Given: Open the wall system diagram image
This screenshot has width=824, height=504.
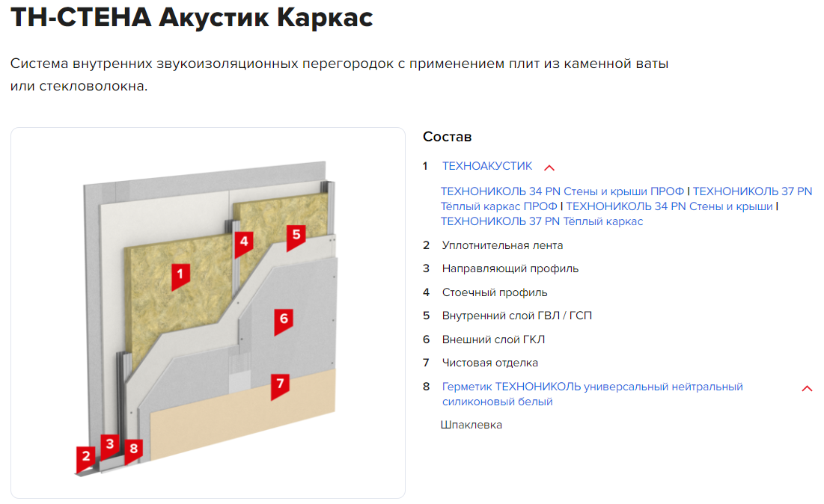Looking at the screenshot, I should point(208,313).
